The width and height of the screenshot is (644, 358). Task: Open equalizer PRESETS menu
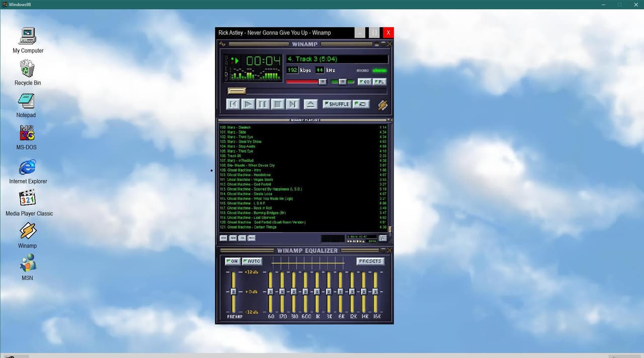[x=370, y=261]
